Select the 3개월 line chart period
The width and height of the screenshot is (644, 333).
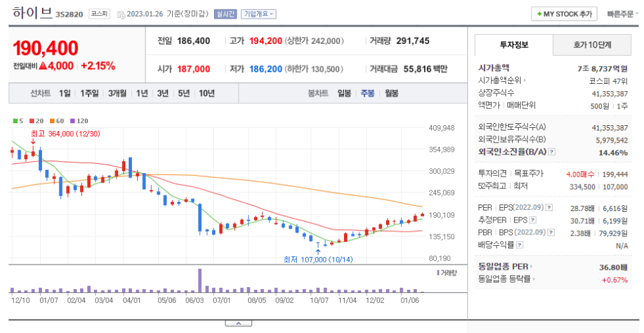(x=117, y=93)
